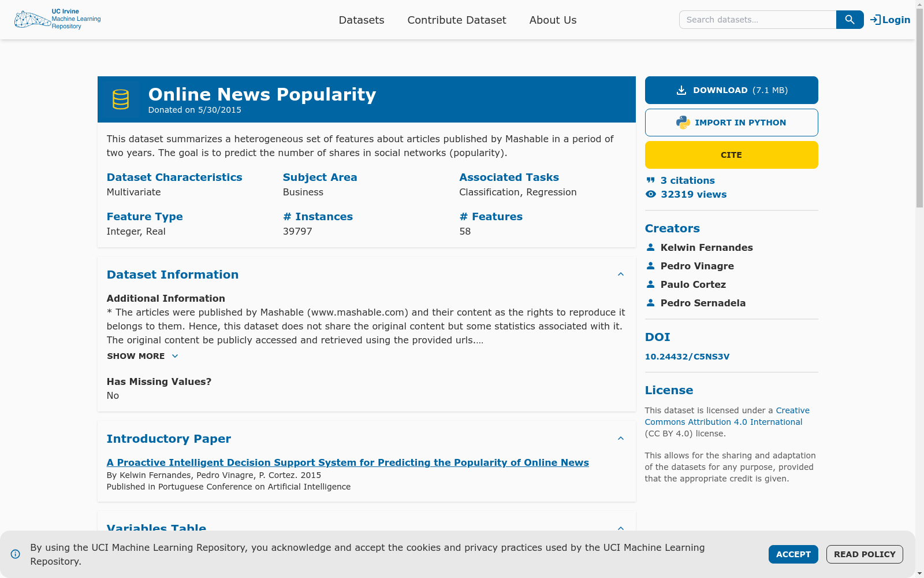Click the License heading
The width and height of the screenshot is (924, 578).
[669, 390]
